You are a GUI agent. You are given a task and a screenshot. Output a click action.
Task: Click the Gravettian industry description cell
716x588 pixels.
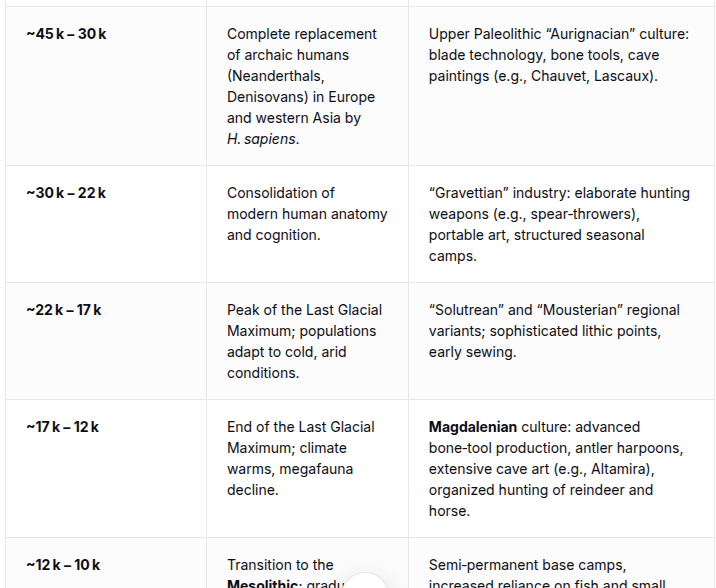pos(558,224)
